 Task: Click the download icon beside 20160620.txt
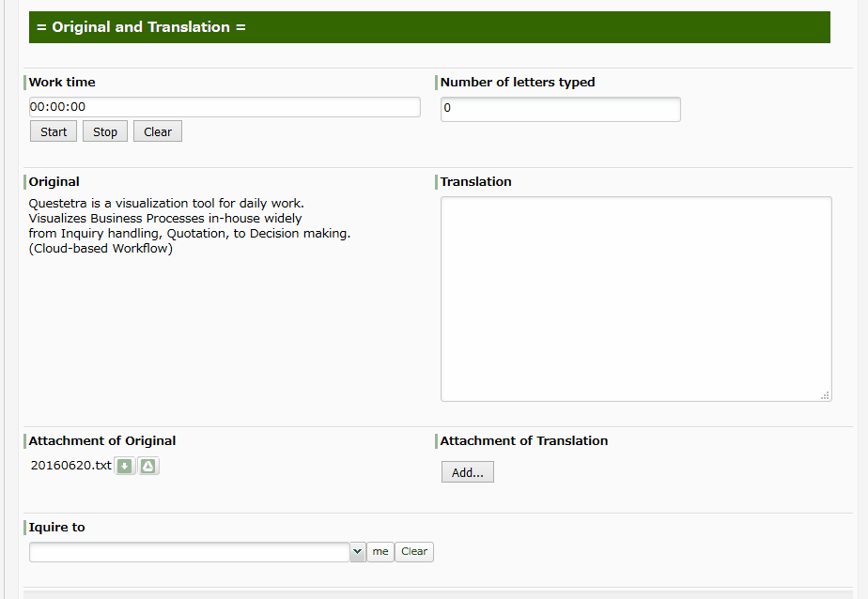pos(125,466)
